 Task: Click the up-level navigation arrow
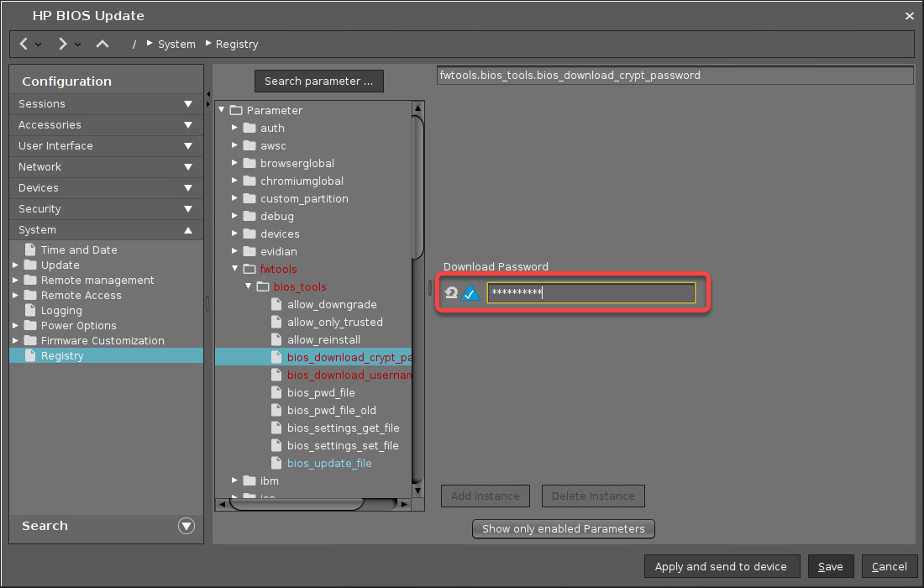point(102,44)
